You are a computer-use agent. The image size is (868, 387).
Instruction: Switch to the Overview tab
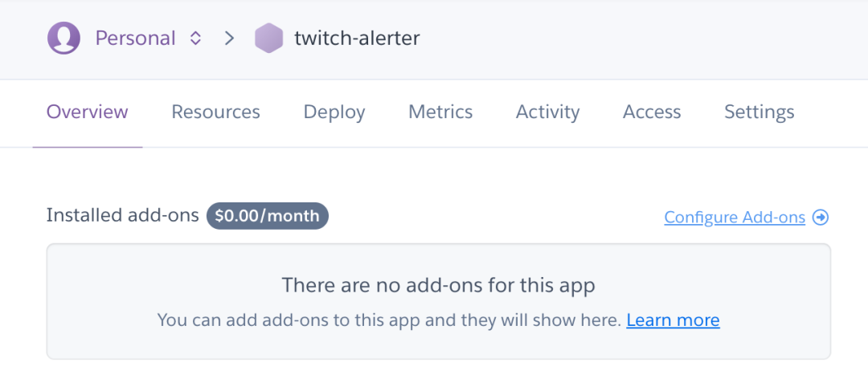(88, 112)
